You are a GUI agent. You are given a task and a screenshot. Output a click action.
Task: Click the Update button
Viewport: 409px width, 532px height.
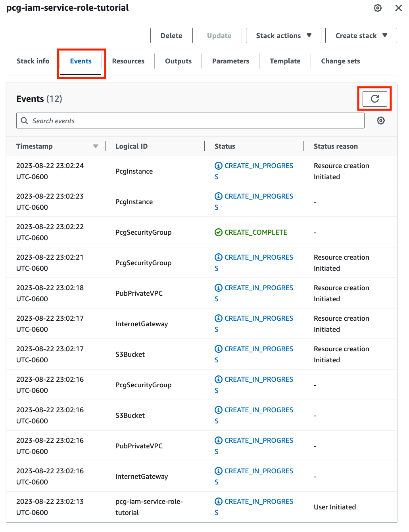click(x=219, y=35)
